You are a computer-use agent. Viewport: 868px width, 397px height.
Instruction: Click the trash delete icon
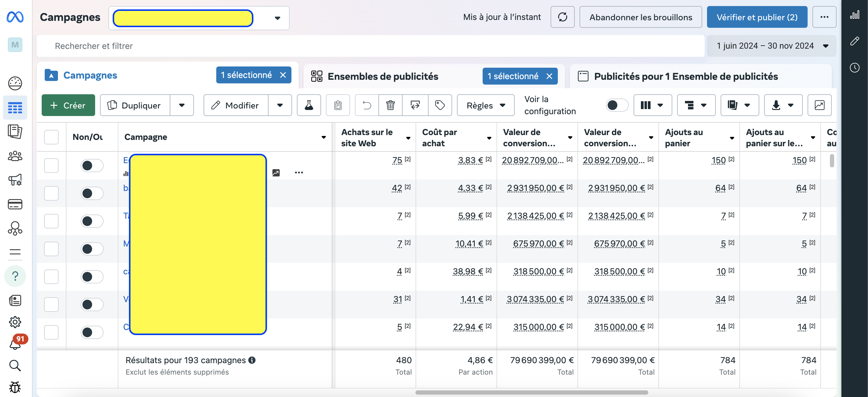tap(390, 105)
